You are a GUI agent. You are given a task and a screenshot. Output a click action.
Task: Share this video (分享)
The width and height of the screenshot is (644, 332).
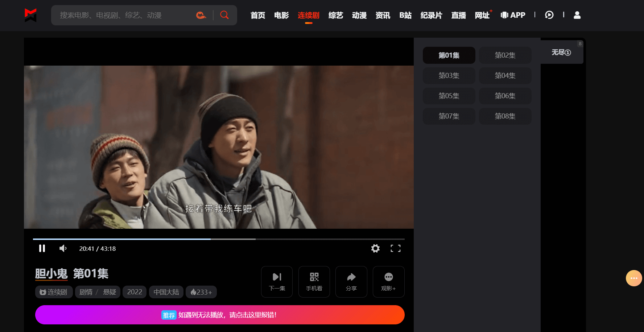(351, 282)
